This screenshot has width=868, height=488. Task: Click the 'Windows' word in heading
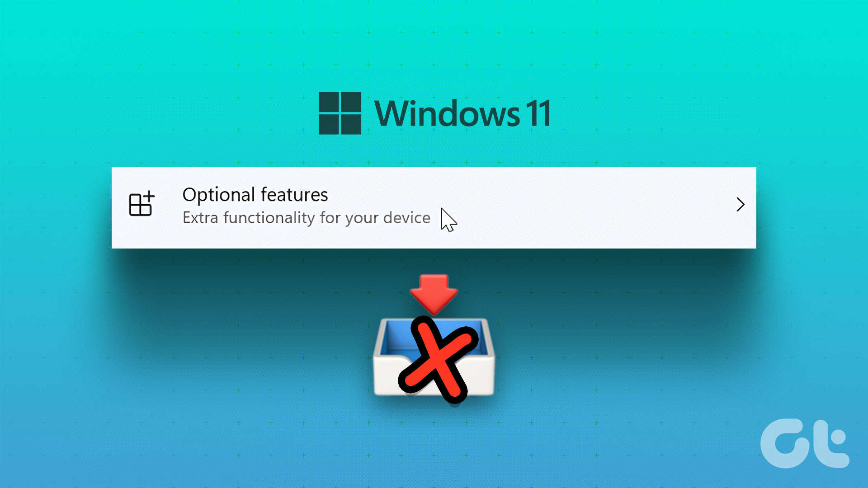click(x=448, y=113)
